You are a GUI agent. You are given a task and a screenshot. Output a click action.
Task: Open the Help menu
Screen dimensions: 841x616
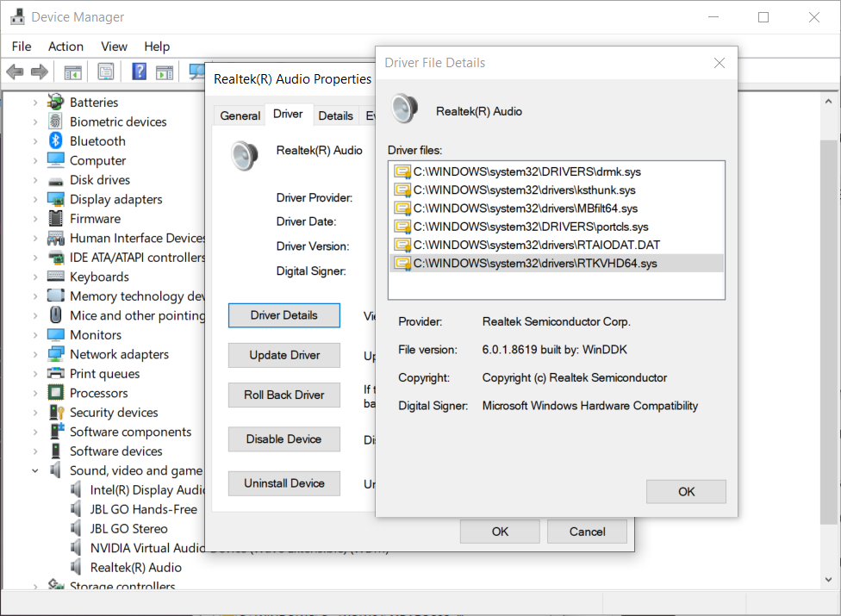(x=157, y=47)
